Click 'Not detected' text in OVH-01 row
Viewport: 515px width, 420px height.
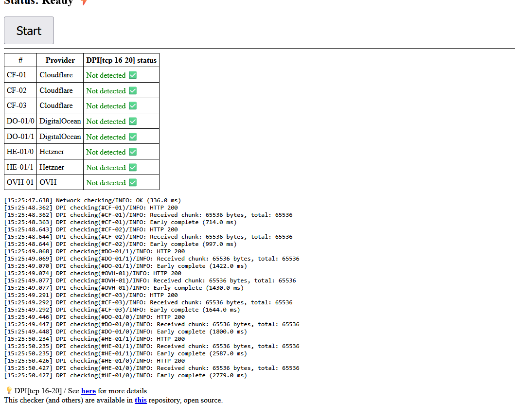tap(106, 183)
